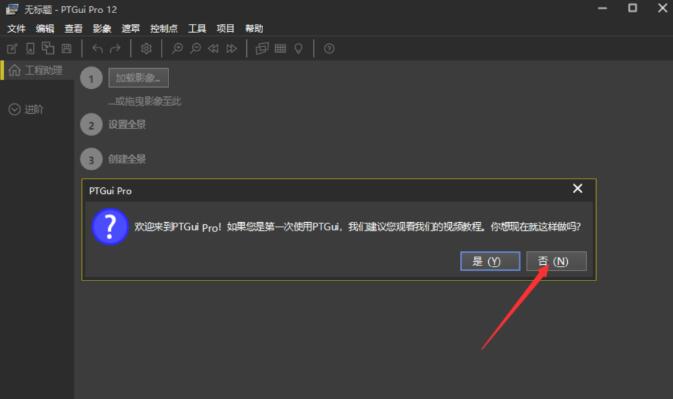Click the blue question mark dialog icon
The height and width of the screenshot is (399, 673).
coord(110,227)
